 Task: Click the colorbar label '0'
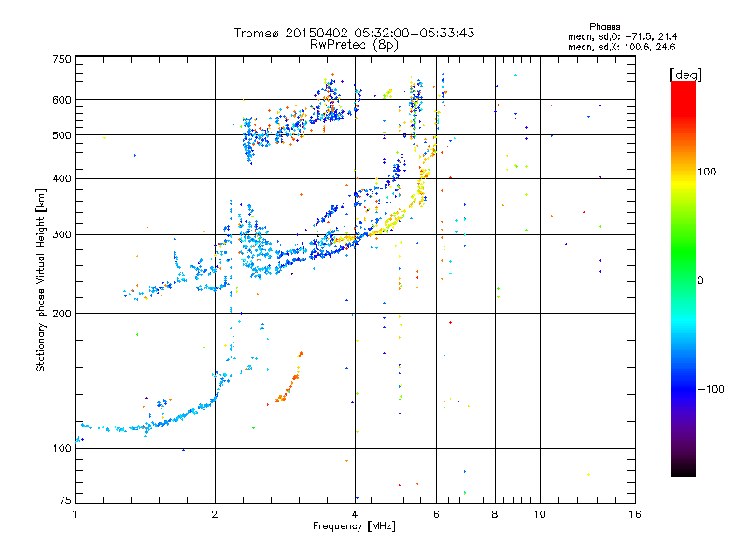pos(700,280)
